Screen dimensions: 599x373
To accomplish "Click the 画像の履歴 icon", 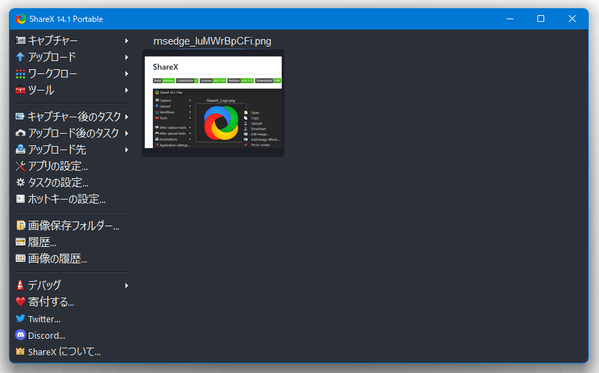I will [20, 259].
